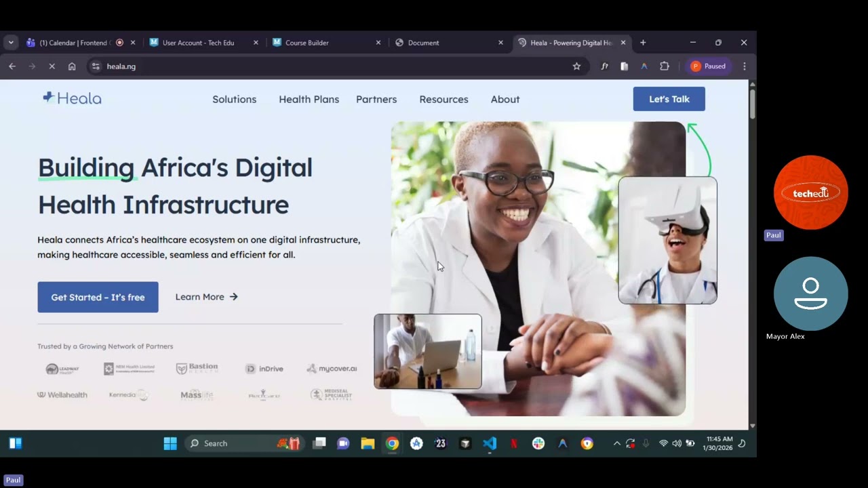Click the italic f extension icon
868x488 pixels.
(604, 66)
